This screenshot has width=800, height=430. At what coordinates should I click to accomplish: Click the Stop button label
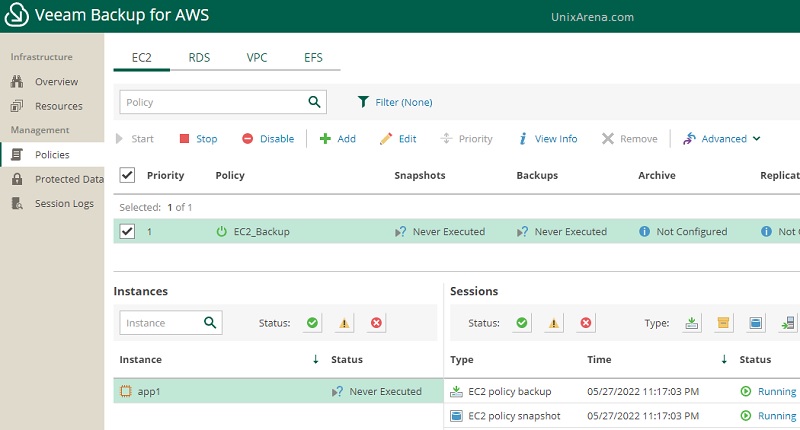click(x=207, y=139)
